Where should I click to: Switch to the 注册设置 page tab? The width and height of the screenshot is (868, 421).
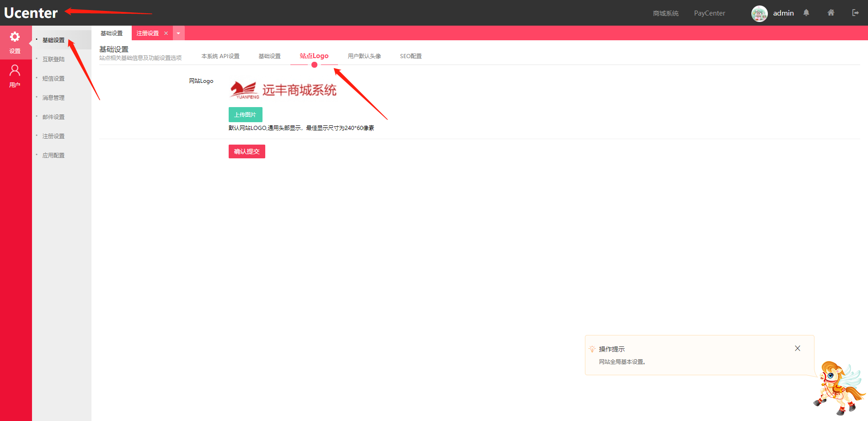click(148, 33)
